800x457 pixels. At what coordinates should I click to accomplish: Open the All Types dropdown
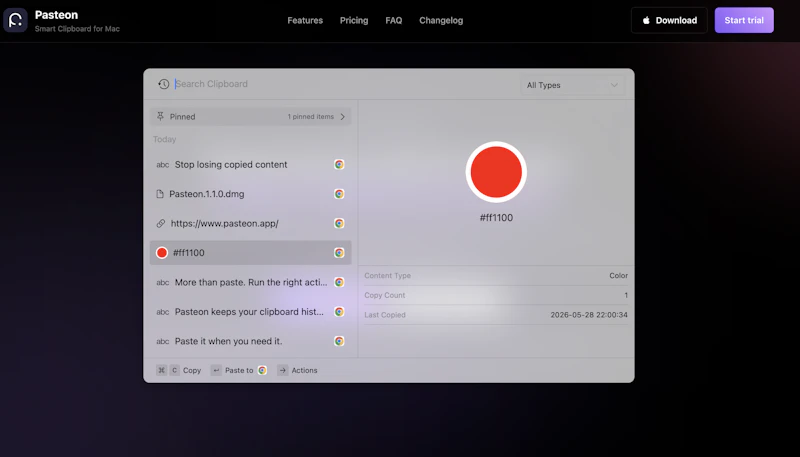coord(572,85)
